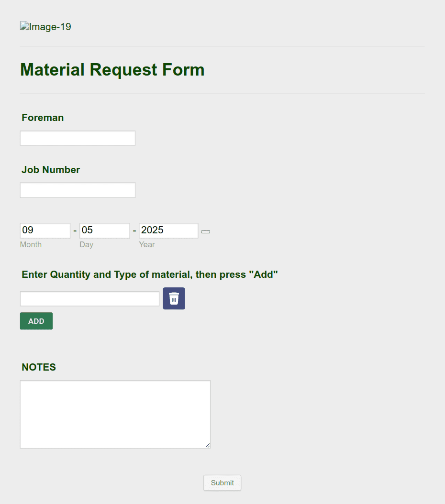Click the Year field showing 2025

(x=168, y=230)
